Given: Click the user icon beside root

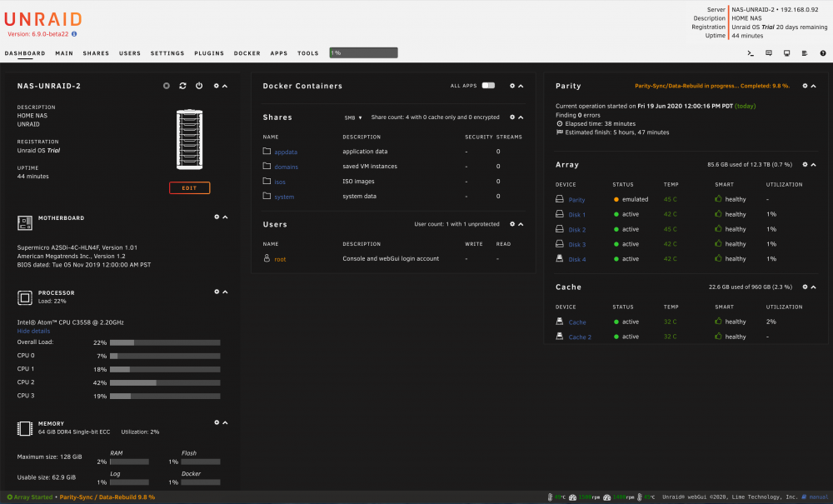Looking at the screenshot, I should (x=267, y=258).
